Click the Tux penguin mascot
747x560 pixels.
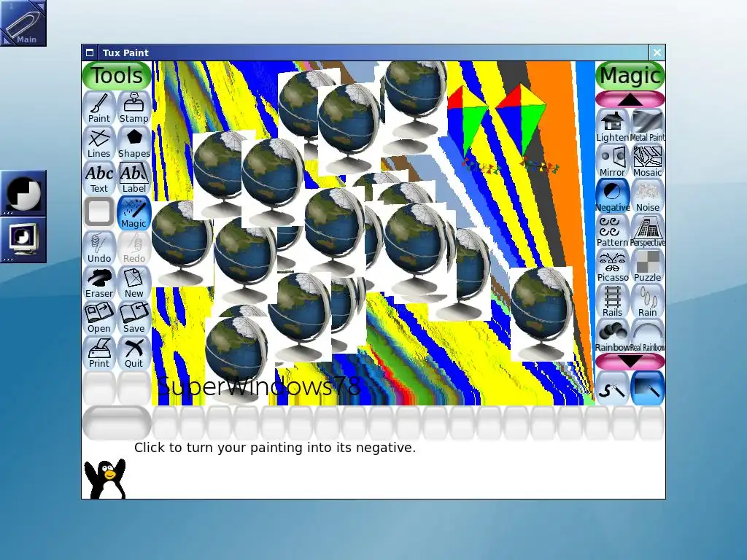tap(105, 478)
